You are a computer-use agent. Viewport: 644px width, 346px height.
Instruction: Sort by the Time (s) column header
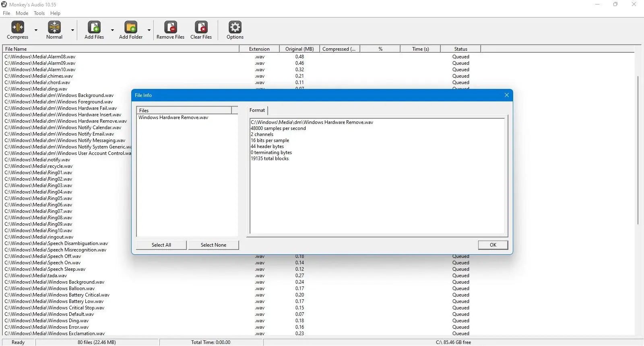tap(420, 49)
